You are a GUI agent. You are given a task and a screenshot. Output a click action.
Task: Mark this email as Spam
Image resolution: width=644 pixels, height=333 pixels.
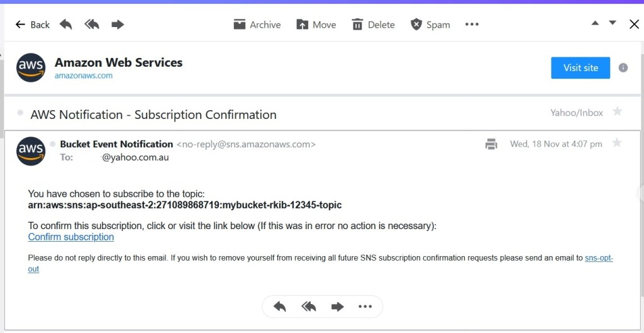[x=430, y=25]
